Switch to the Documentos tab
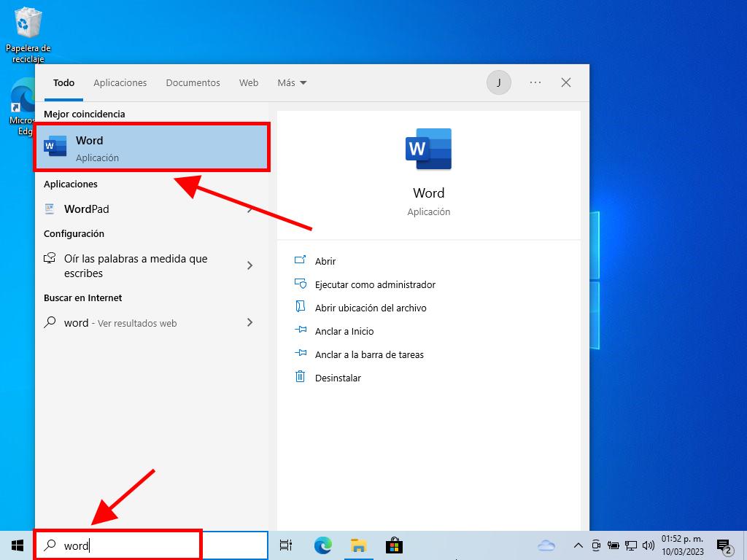Viewport: 747px width, 560px height. (x=193, y=83)
